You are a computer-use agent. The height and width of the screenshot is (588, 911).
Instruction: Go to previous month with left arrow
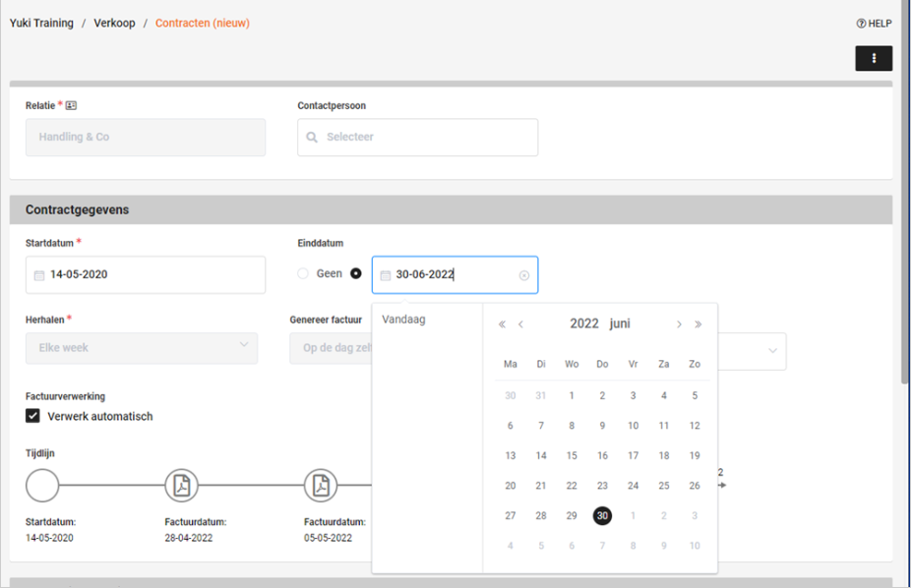coord(520,324)
